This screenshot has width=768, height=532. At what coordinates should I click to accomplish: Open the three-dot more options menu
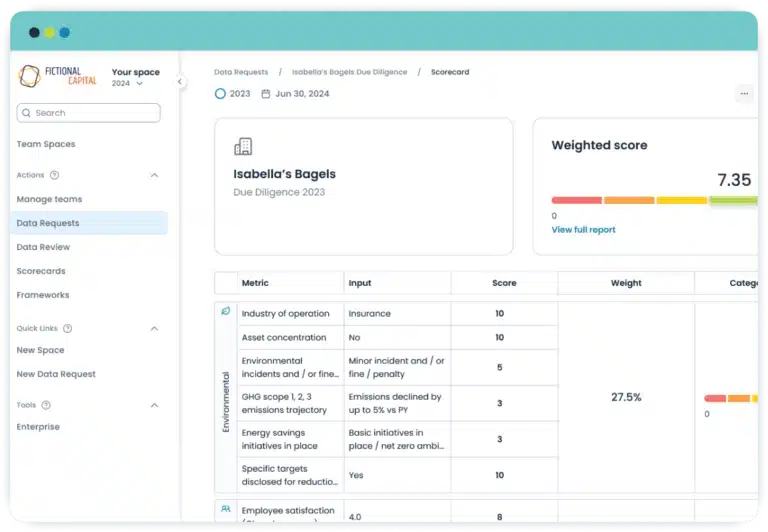[x=743, y=94]
